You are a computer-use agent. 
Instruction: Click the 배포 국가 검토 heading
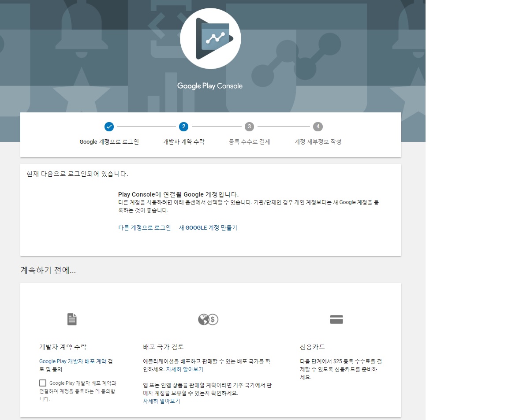[x=163, y=347]
